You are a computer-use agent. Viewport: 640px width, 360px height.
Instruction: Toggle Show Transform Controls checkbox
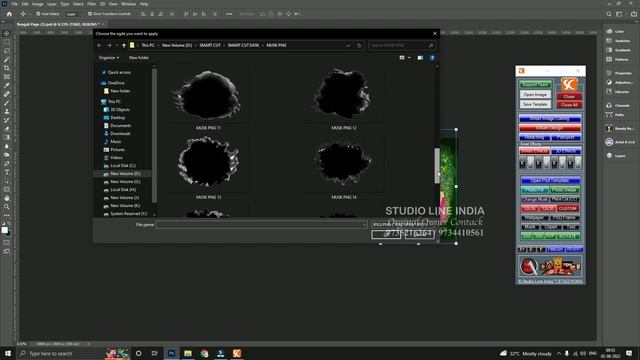coord(90,14)
